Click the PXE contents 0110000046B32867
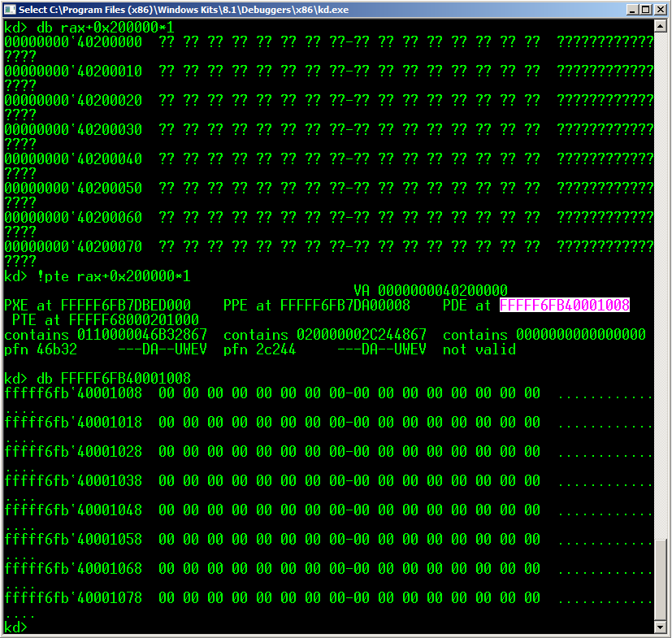 click(142, 334)
